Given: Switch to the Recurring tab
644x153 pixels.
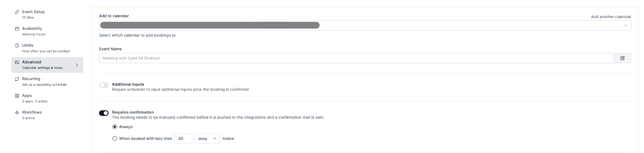Looking at the screenshot, I should pyautogui.click(x=47, y=82).
